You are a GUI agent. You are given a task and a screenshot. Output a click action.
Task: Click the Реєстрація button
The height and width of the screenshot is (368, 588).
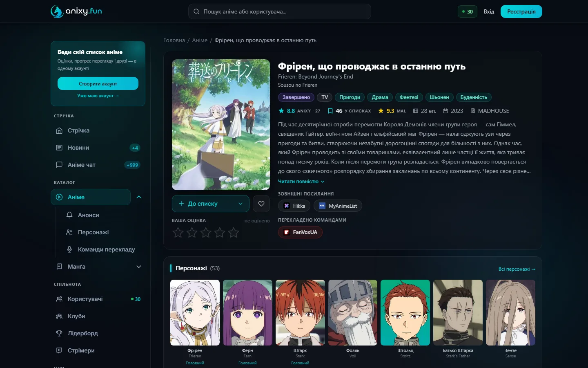(x=521, y=11)
